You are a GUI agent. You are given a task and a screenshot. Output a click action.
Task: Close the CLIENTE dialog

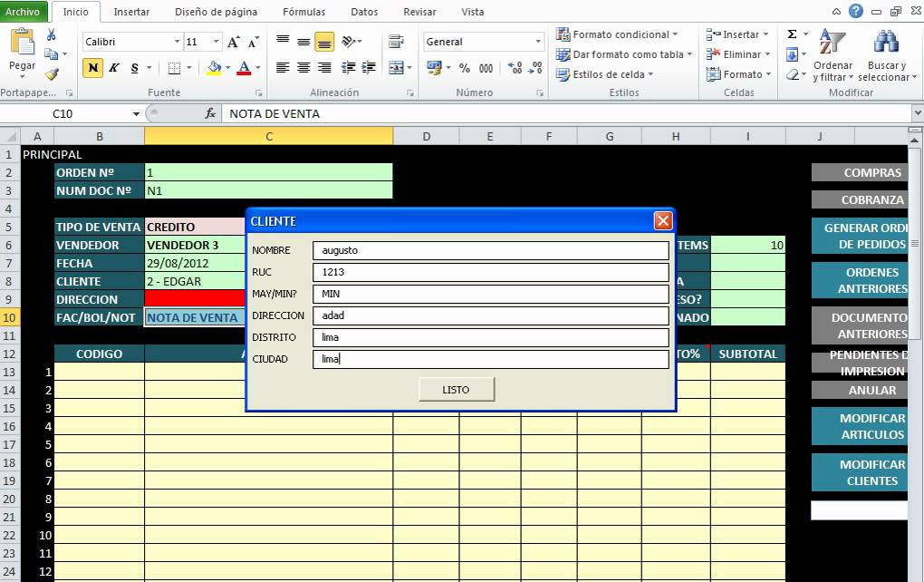pos(663,221)
